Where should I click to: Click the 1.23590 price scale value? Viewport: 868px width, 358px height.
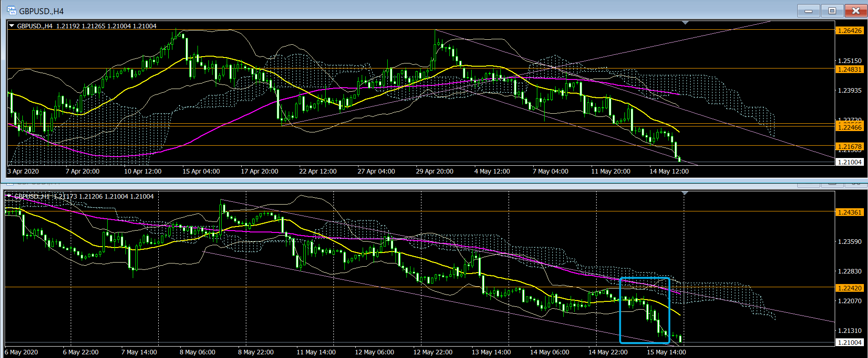pos(850,242)
